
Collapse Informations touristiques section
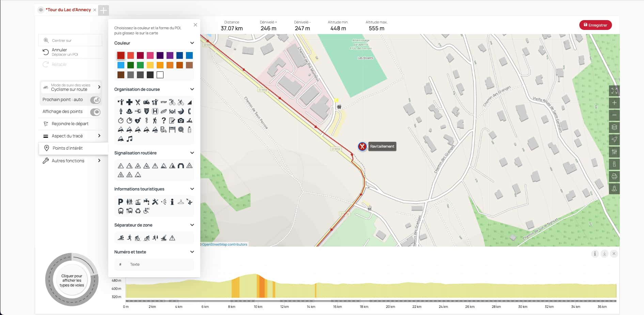192,189
